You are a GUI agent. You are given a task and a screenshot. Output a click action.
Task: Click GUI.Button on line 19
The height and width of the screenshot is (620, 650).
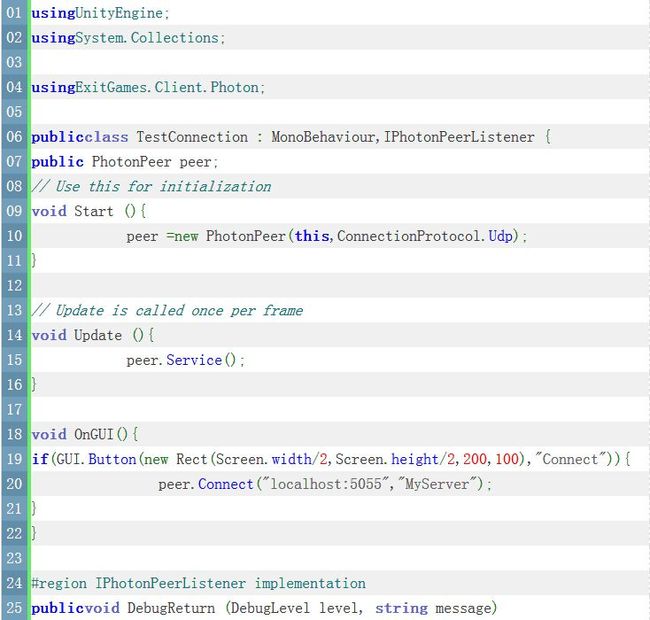coord(96,459)
